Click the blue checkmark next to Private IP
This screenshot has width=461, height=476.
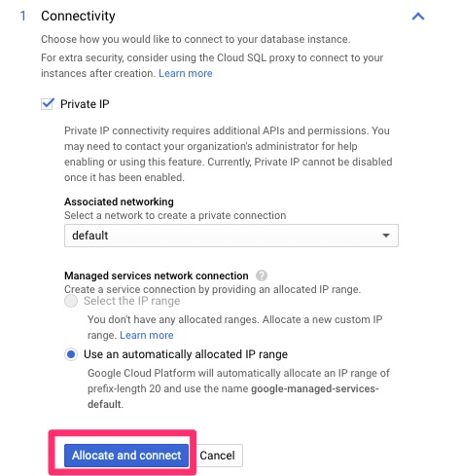pyautogui.click(x=48, y=104)
